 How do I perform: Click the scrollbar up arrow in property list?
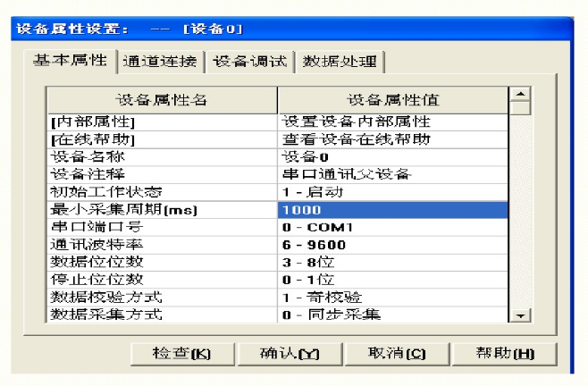click(x=519, y=94)
